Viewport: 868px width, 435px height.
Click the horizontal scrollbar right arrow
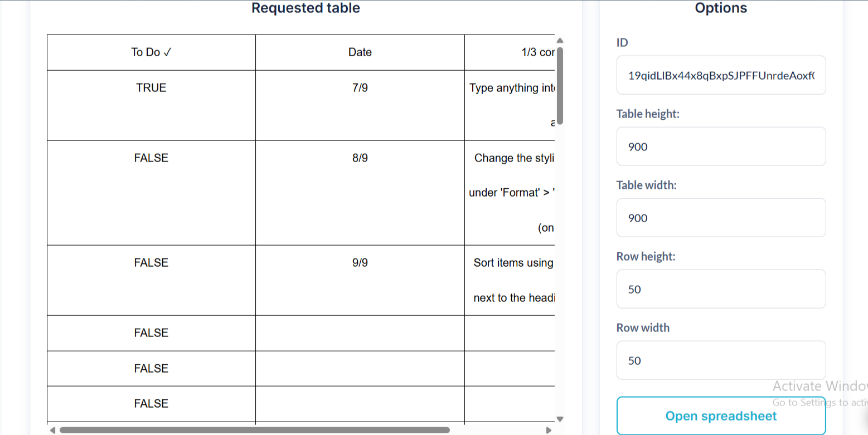(548, 430)
